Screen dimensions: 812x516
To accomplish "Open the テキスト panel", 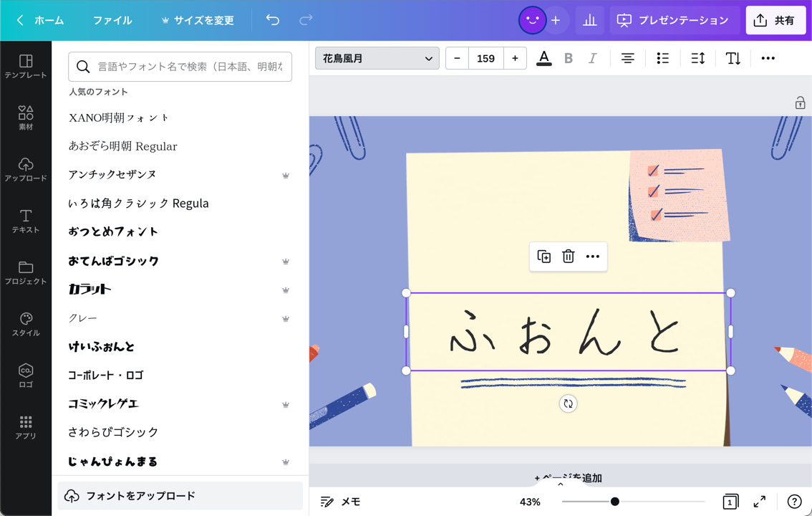I will pyautogui.click(x=25, y=221).
